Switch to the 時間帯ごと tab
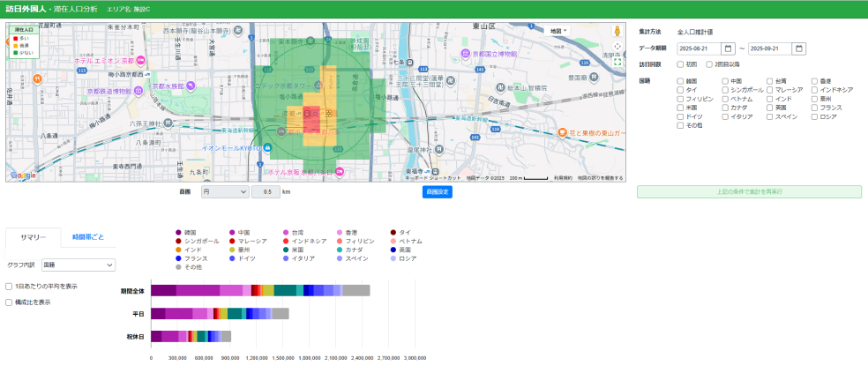Screen dimensions: 868x388 [88, 237]
